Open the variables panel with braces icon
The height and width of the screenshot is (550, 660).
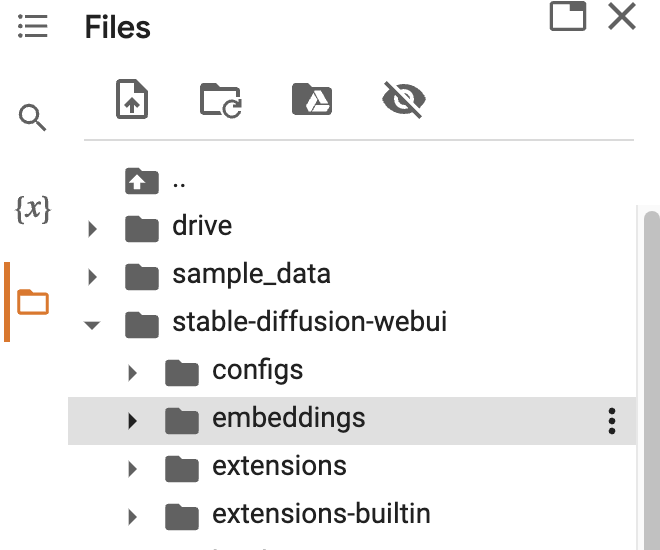tap(33, 210)
